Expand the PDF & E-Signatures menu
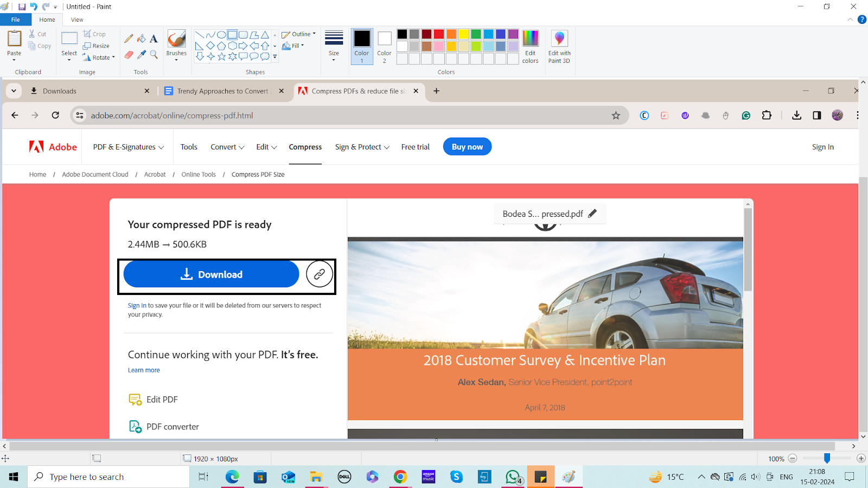 pos(129,147)
